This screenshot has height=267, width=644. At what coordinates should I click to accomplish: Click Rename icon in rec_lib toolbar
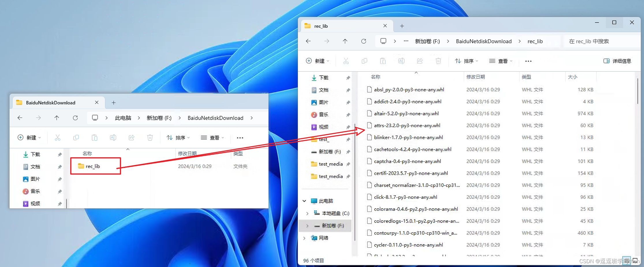(x=401, y=61)
